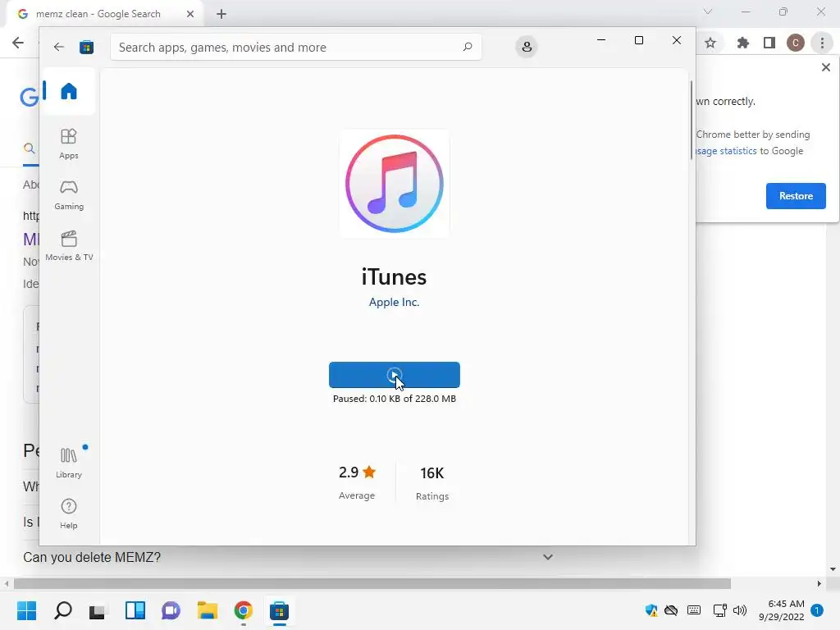The height and width of the screenshot is (630, 840).
Task: Click the Microsoft Store logo icon
Action: [86, 47]
